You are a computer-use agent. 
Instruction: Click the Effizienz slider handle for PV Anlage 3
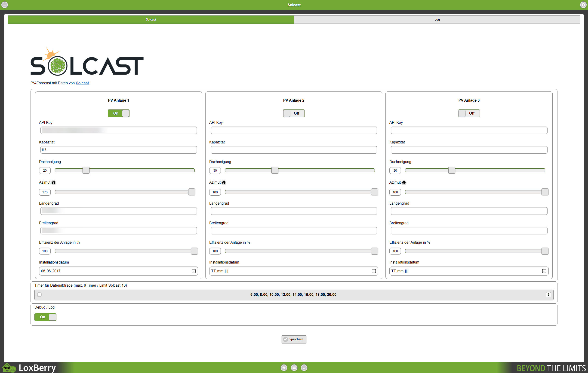(545, 251)
